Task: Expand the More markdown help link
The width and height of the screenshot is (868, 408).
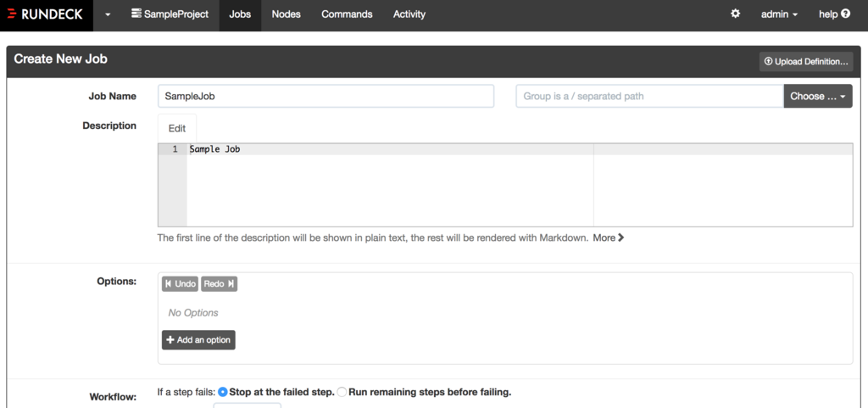Action: click(x=609, y=238)
